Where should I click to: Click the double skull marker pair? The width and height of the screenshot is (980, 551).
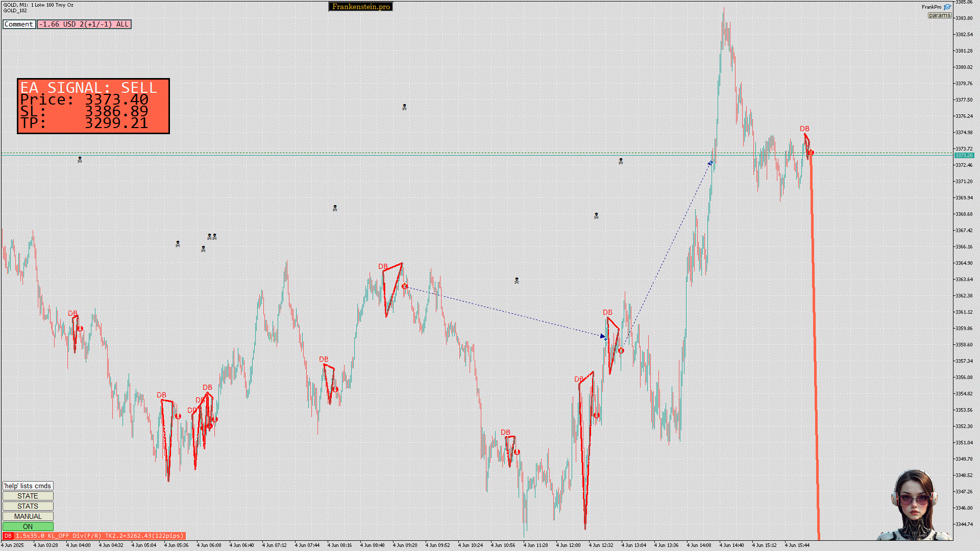click(x=212, y=237)
